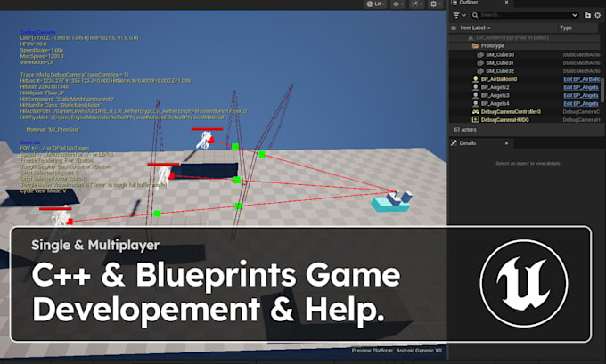Close the Details tab
The width and height of the screenshot is (606, 364).
tap(507, 143)
